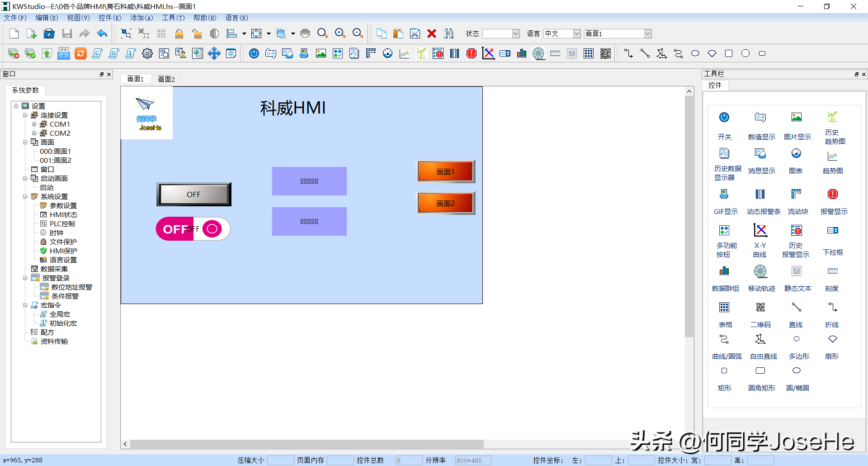Click the orange 画面2 button on canvas
868x466 pixels.
tap(445, 204)
